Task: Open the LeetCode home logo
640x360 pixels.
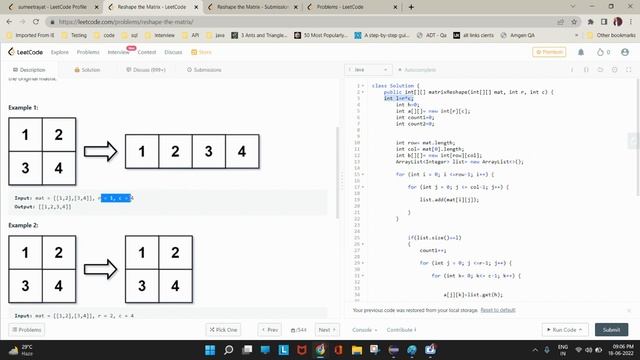Action: pyautogui.click(x=25, y=52)
